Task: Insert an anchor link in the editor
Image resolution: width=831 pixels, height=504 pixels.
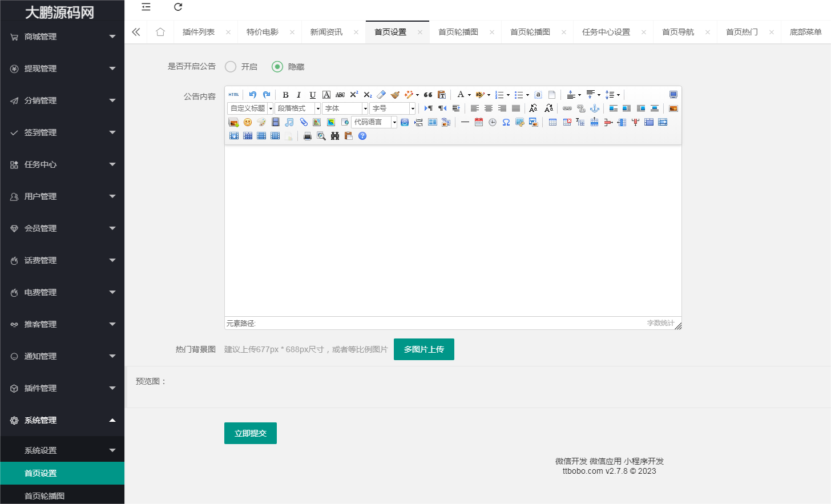Action: 595,108
